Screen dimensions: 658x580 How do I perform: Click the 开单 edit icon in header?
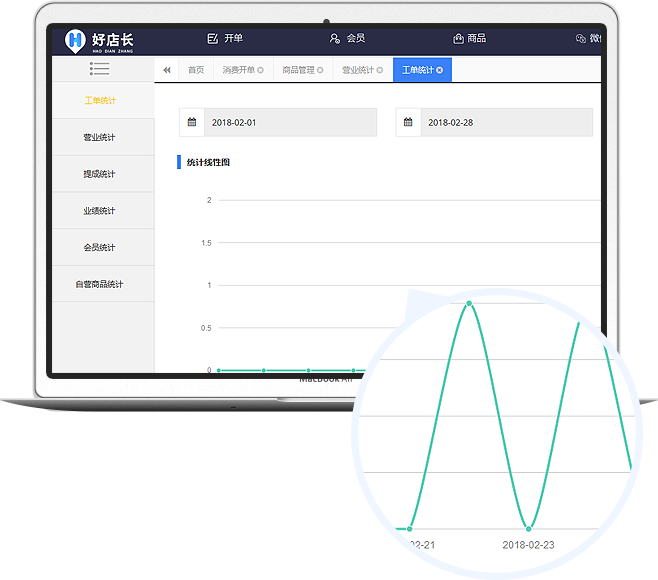tap(212, 39)
